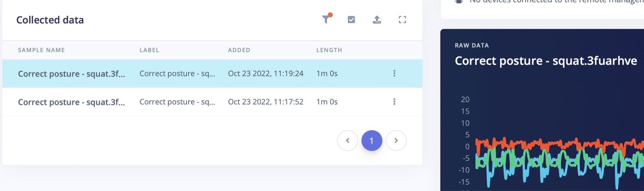644x191 pixels.
Task: Select the second row sample name
Action: point(71,102)
